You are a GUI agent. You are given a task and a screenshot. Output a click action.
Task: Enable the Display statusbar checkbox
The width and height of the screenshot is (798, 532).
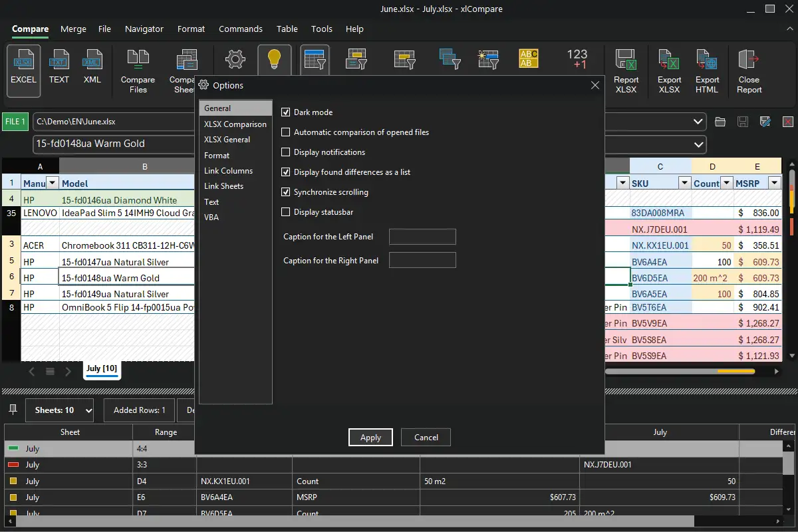286,212
